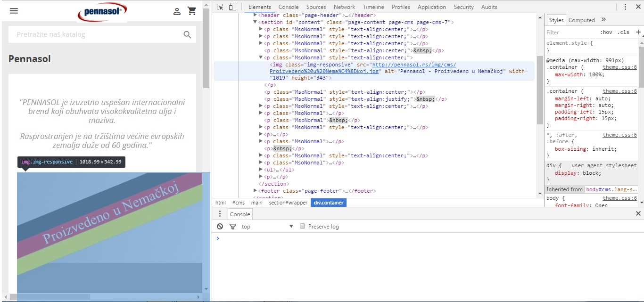644x302 pixels.
Task: Click the Pennasol logo
Action: point(102,12)
